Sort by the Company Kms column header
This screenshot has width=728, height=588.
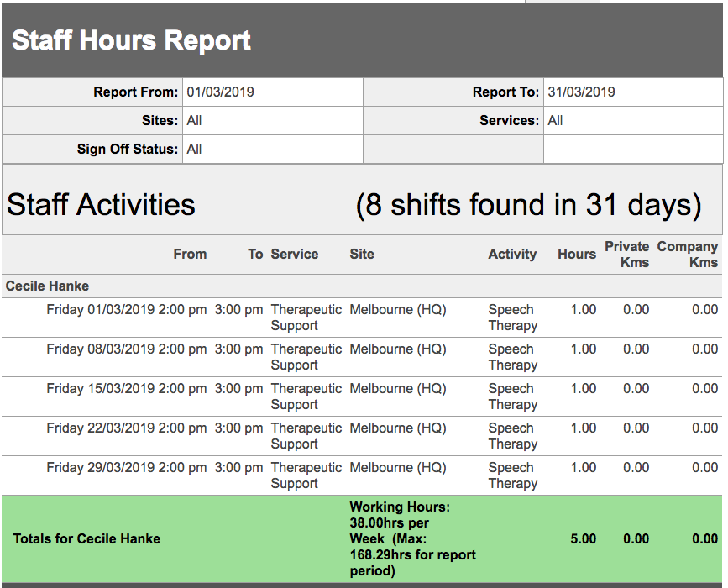688,254
